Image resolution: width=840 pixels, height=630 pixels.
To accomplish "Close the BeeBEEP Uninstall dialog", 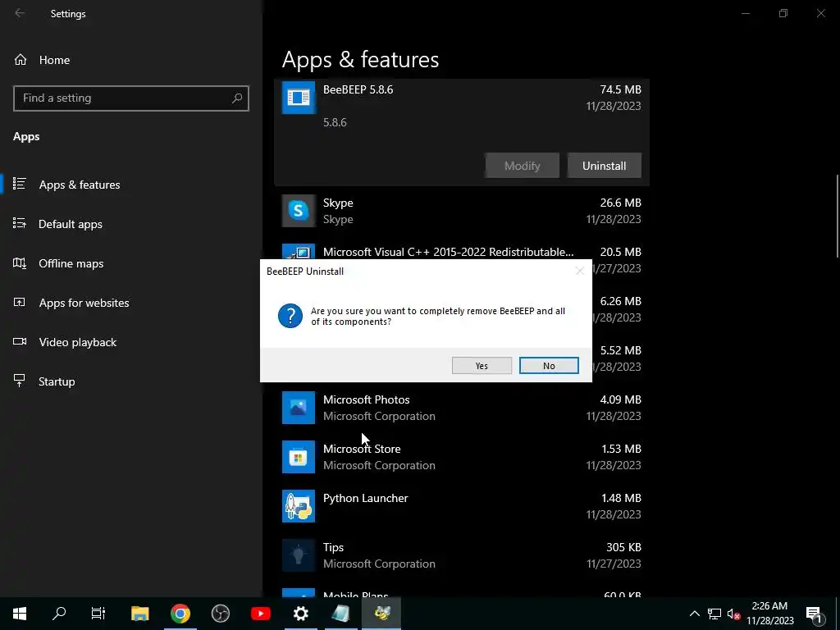I will [579, 271].
